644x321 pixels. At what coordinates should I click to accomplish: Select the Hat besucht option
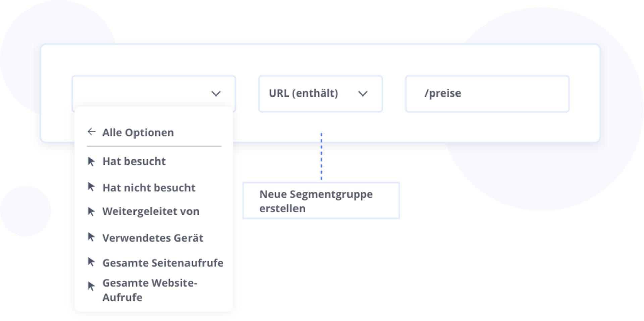(x=134, y=162)
